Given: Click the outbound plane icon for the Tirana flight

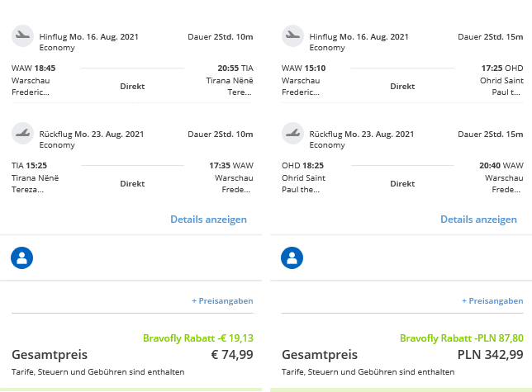Looking at the screenshot, I should (x=22, y=35).
